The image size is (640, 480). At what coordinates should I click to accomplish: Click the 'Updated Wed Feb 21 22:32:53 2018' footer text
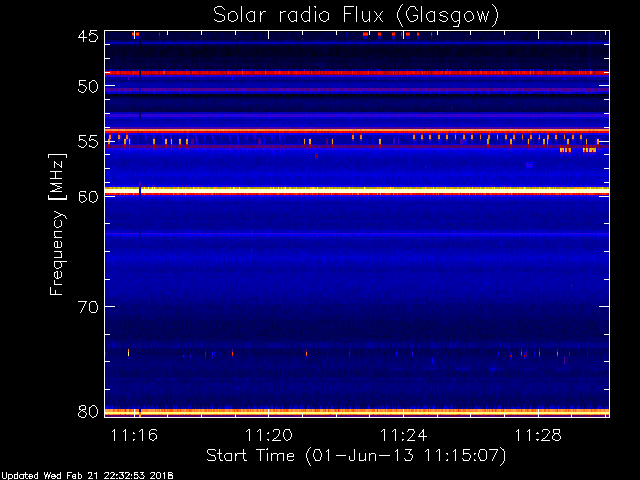[87, 476]
